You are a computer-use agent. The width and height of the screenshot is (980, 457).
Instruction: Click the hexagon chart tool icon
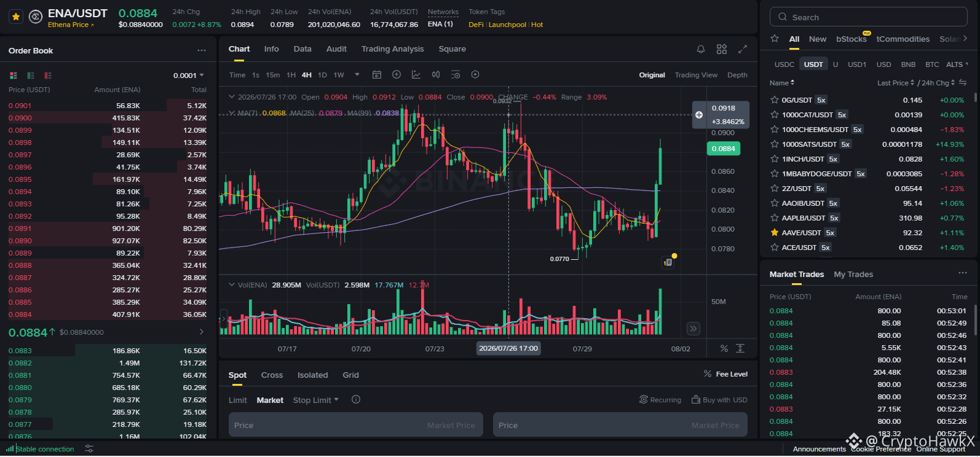pos(475,74)
